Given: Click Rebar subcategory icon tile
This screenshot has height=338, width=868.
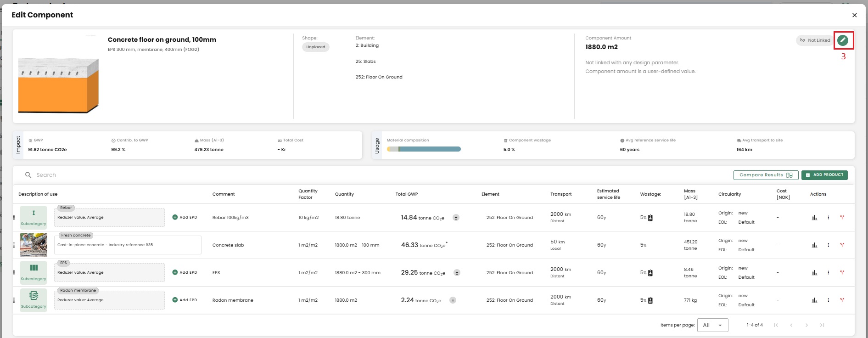Looking at the screenshot, I should pos(34,217).
